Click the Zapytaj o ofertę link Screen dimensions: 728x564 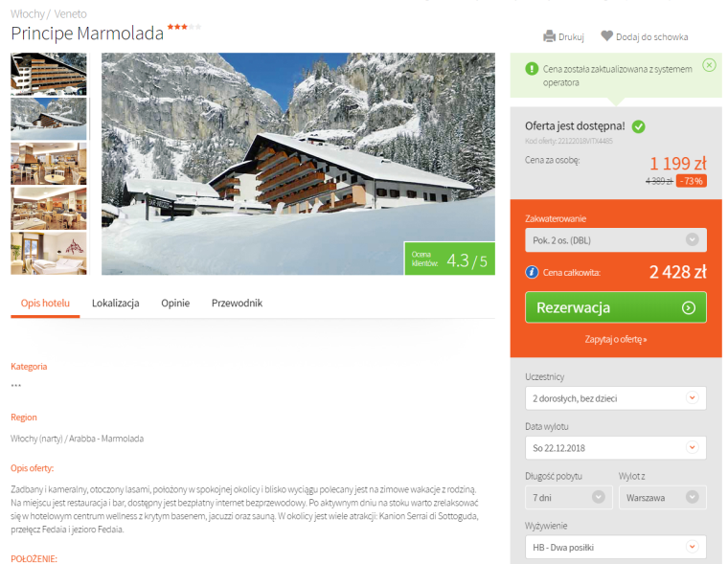pyautogui.click(x=616, y=339)
